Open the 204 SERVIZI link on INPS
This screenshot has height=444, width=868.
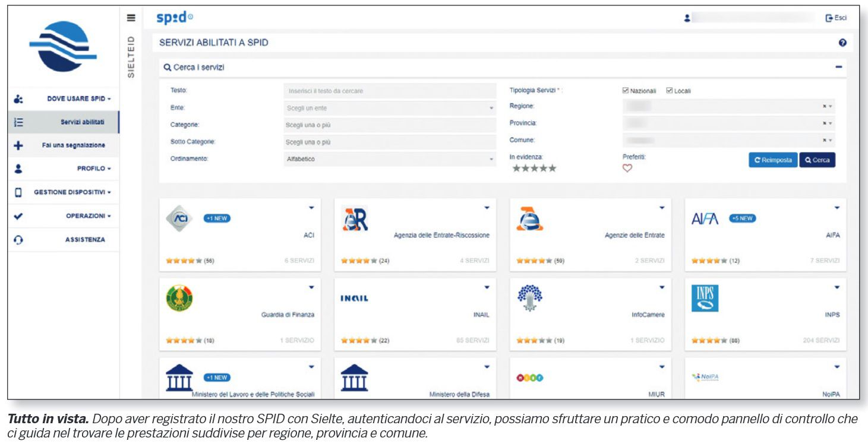[x=821, y=341]
